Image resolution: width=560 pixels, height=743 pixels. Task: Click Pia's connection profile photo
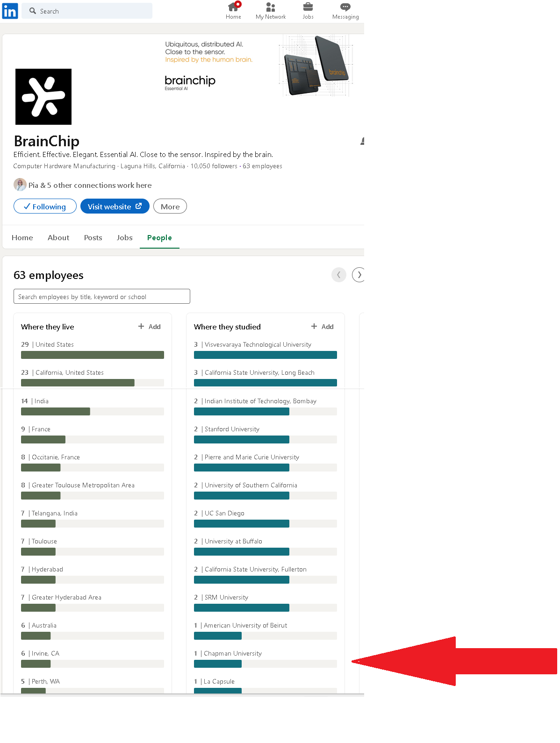click(20, 185)
